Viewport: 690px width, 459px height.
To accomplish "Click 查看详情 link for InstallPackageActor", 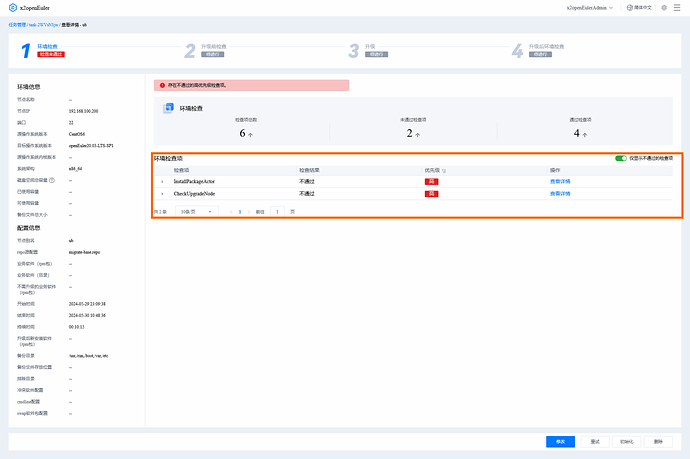I will pos(559,181).
